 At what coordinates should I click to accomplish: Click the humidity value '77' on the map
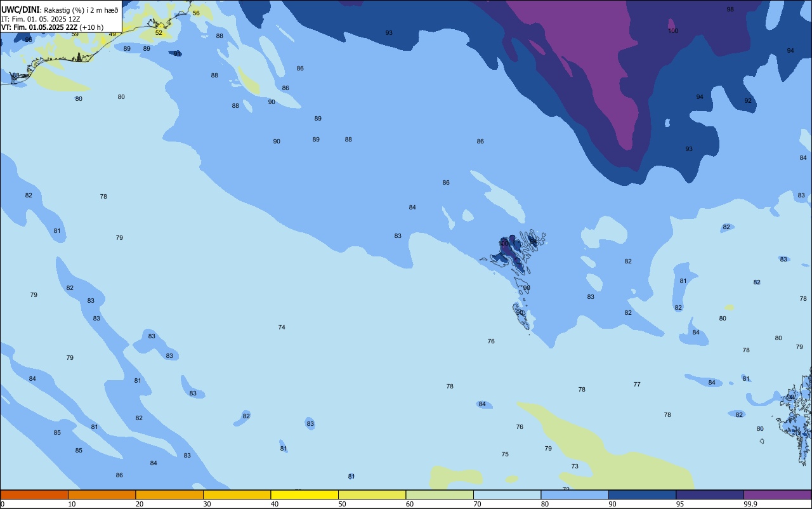point(637,385)
